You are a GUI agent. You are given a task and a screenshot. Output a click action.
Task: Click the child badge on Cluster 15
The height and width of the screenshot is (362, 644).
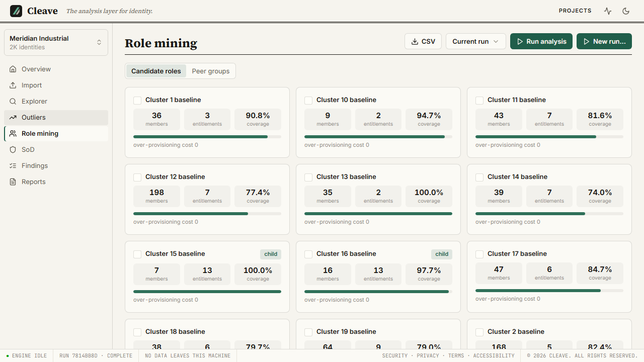(x=271, y=254)
